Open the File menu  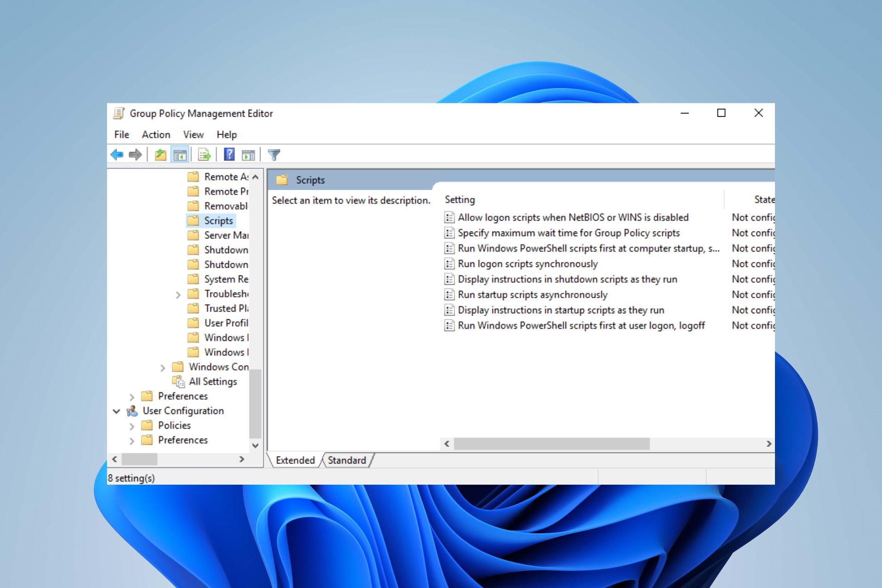point(122,135)
